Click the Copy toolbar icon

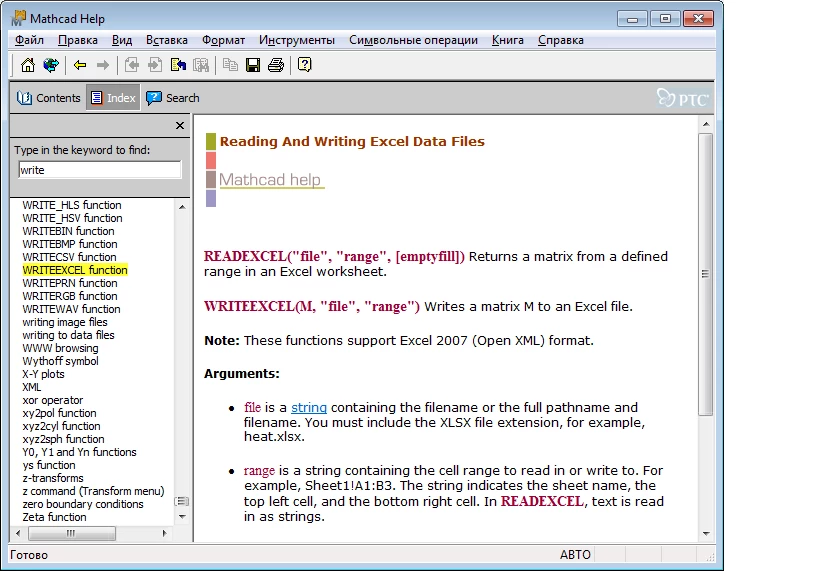tap(230, 65)
